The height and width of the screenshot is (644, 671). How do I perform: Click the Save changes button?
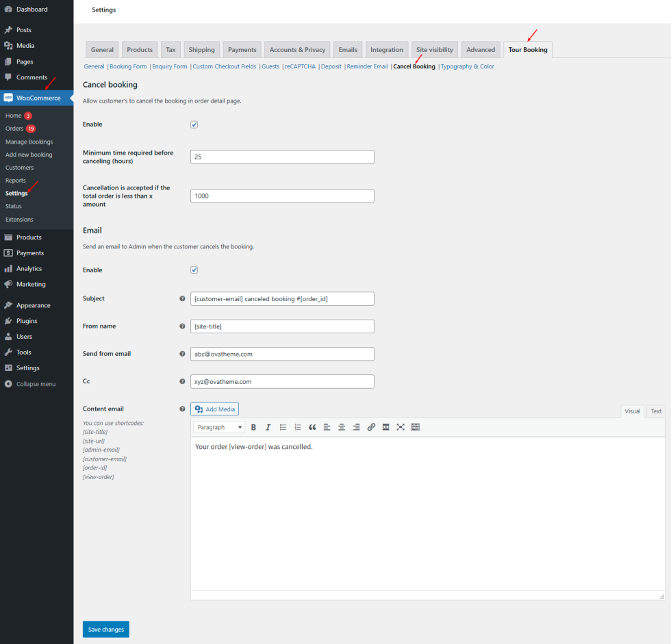point(106,630)
